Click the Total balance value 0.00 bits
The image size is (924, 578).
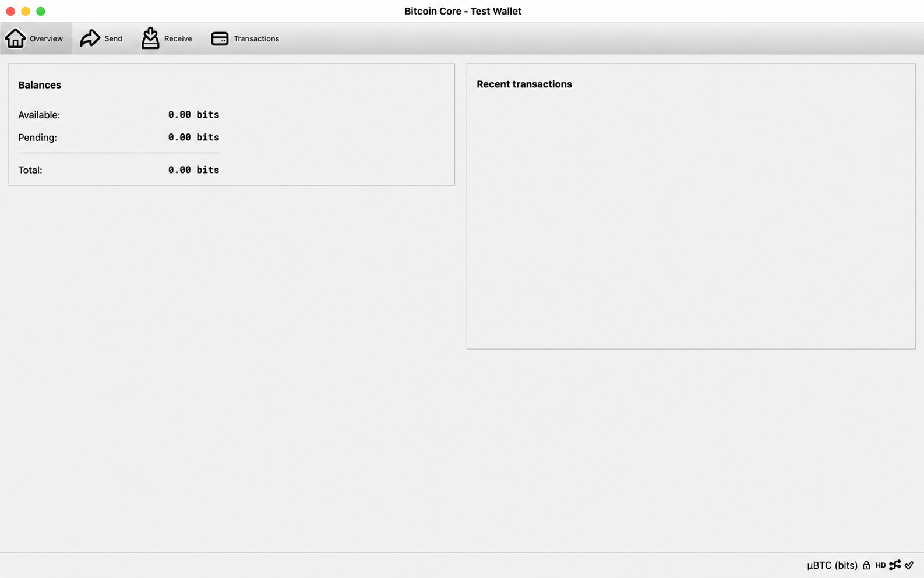[193, 170]
